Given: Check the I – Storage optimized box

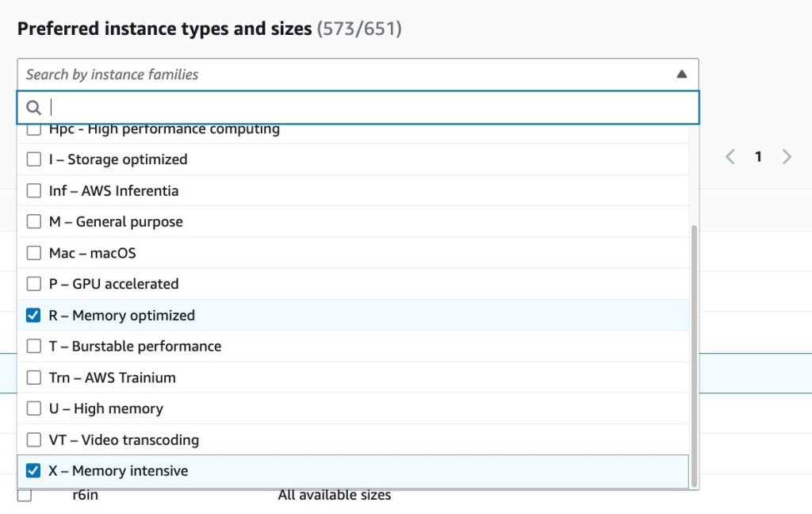Looking at the screenshot, I should tap(33, 159).
